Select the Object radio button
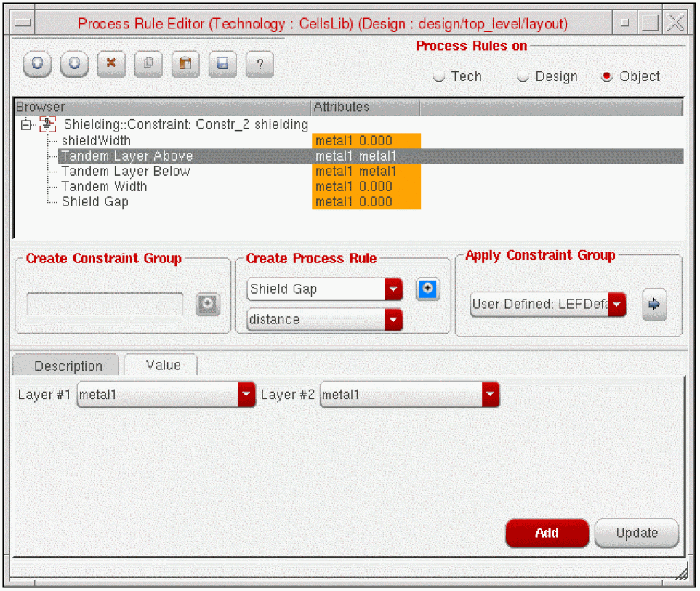The height and width of the screenshot is (591, 700). click(x=607, y=77)
